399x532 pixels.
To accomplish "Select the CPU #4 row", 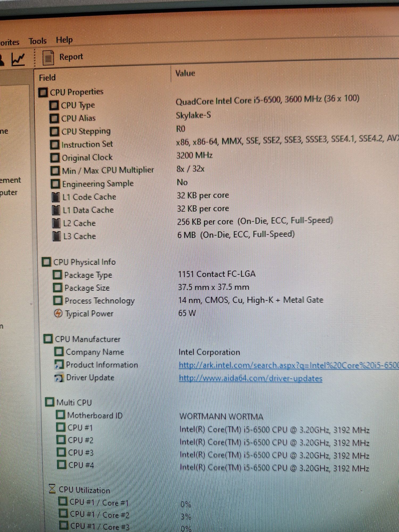I will tap(213, 466).
